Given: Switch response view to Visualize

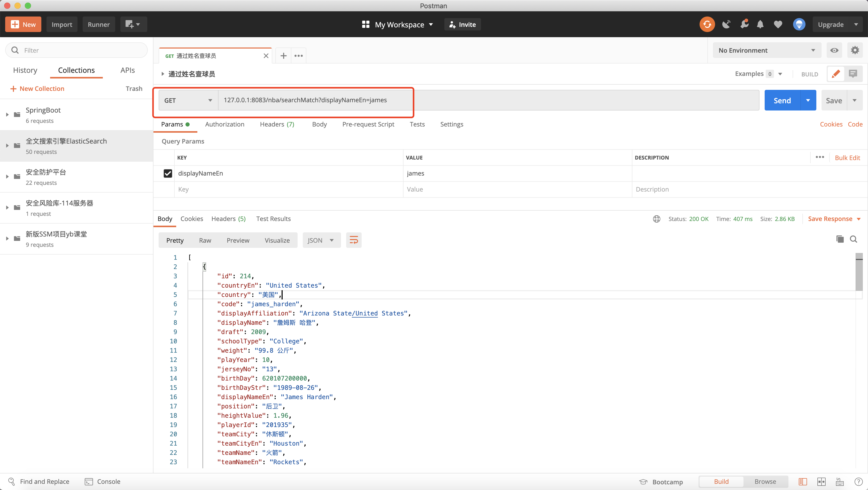Looking at the screenshot, I should (x=277, y=240).
